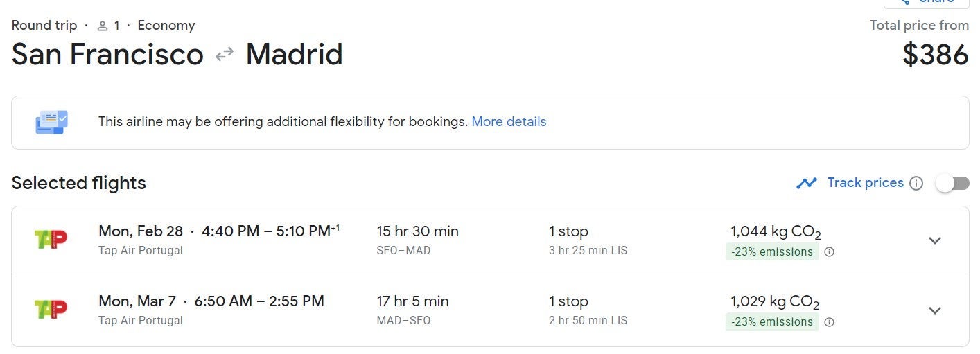The height and width of the screenshot is (354, 980).
Task: Click the -23% emissions badge under 1,029 kg
Action: 771,322
